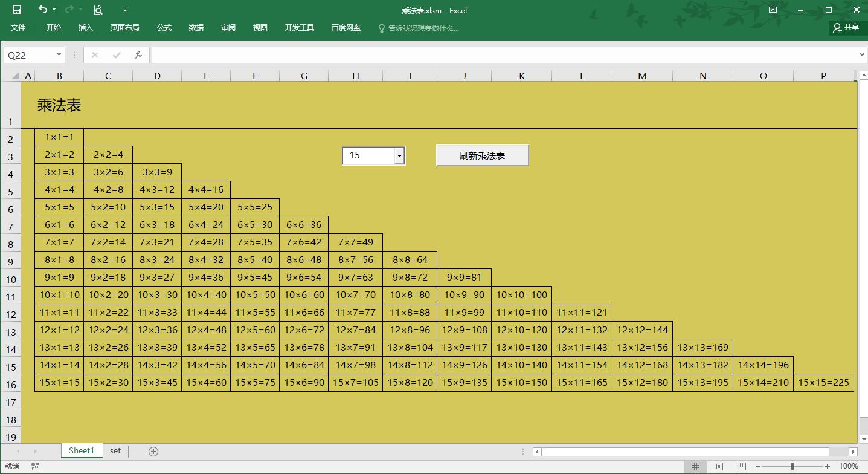Click the zoom slider handle
Viewport: 868px width, 474px height.
point(792,466)
